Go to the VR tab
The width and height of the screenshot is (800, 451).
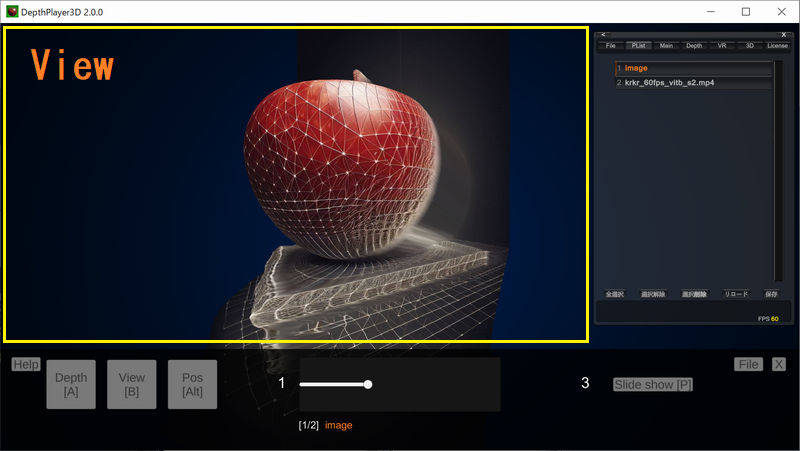722,46
